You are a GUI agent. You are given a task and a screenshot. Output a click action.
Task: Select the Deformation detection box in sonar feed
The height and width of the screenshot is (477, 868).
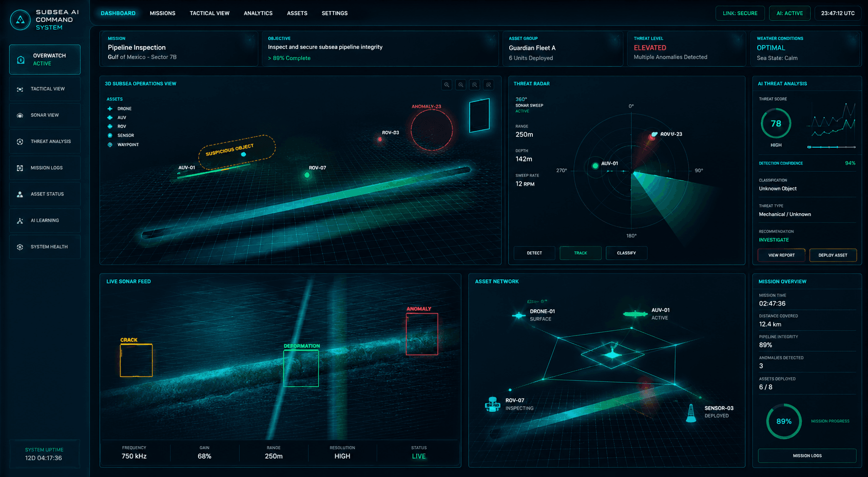(x=301, y=368)
